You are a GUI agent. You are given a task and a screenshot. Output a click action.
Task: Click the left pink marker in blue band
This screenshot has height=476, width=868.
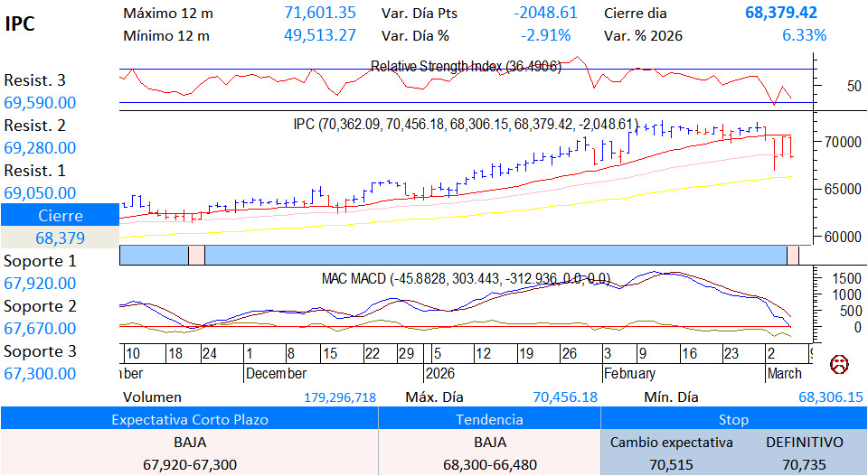click(196, 255)
